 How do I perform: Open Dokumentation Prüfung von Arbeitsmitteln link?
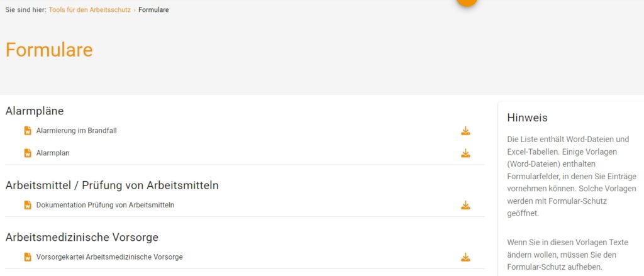(105, 205)
